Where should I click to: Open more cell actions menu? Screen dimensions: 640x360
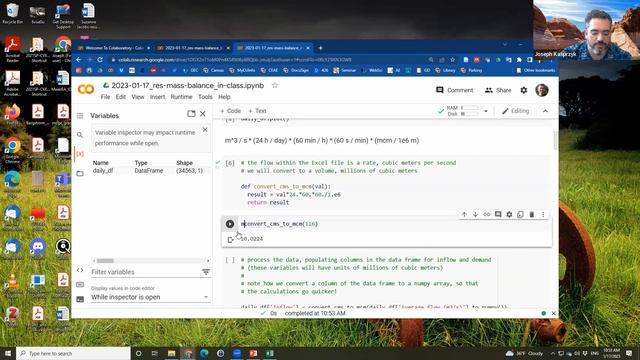[543, 214]
